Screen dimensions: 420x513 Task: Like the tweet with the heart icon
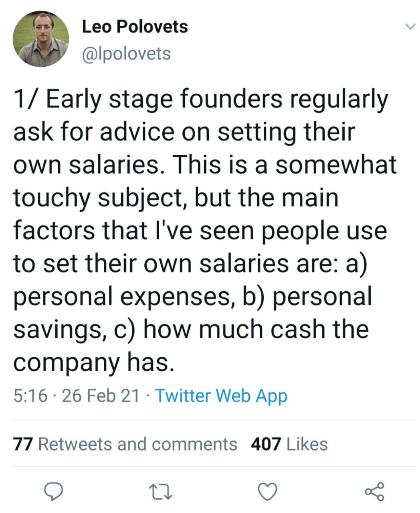[267, 491]
